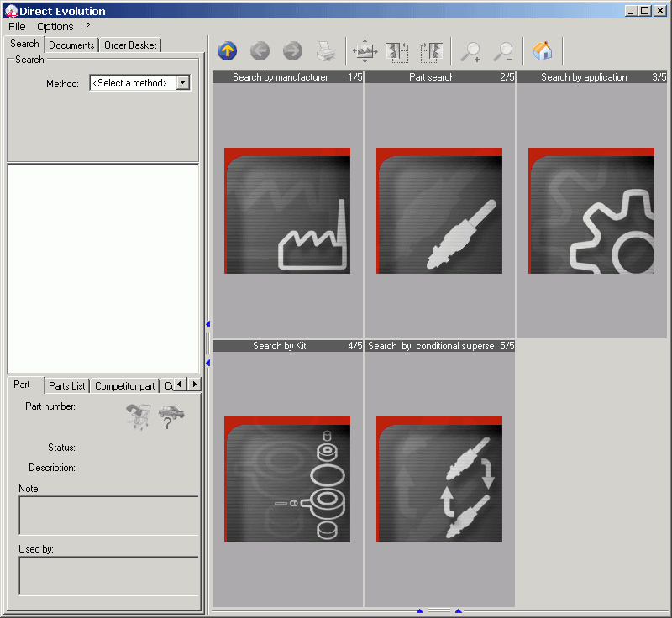
Task: Select the fit image to window icon
Action: coord(365,51)
